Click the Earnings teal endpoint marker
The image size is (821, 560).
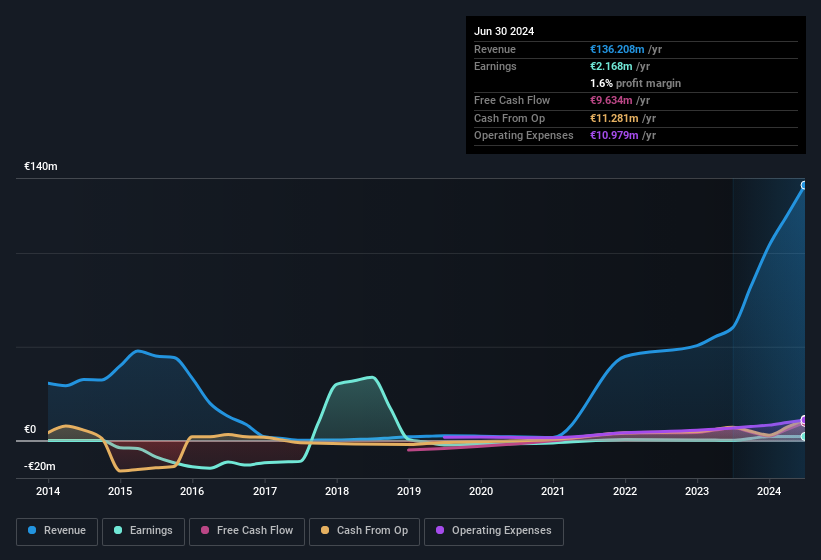[x=804, y=436]
